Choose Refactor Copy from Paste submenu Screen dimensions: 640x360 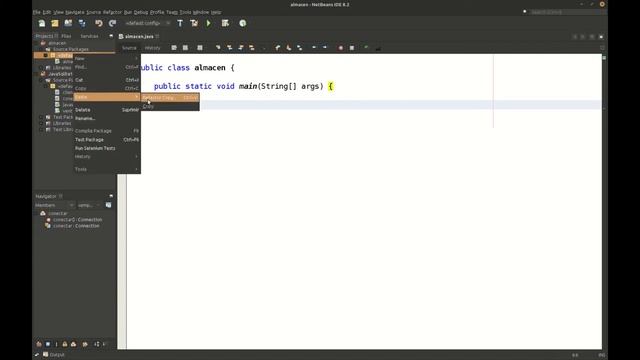click(x=170, y=98)
